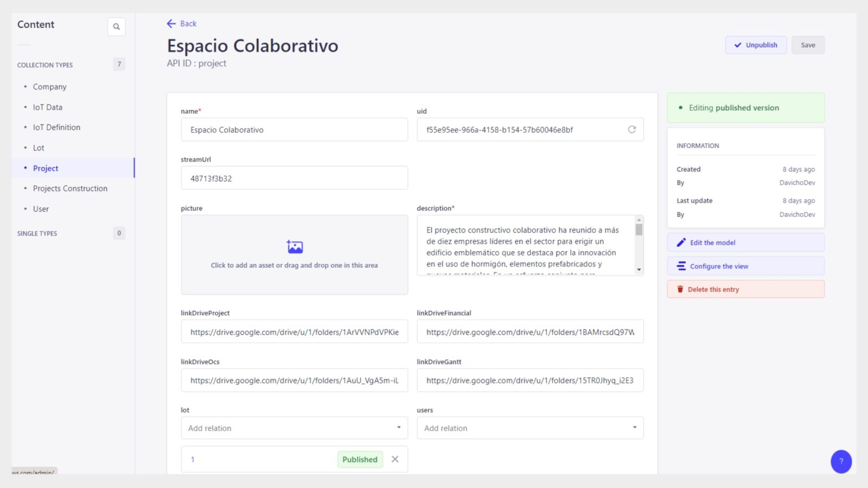
Task: Click the back arrow icon
Action: tap(171, 24)
